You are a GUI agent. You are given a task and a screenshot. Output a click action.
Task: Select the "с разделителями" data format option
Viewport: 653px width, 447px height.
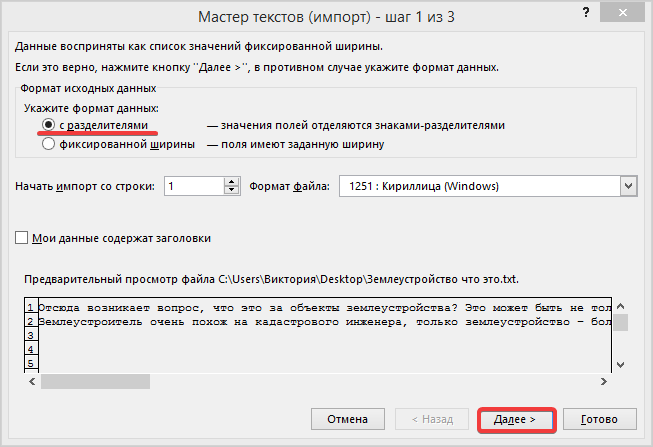tap(48, 126)
